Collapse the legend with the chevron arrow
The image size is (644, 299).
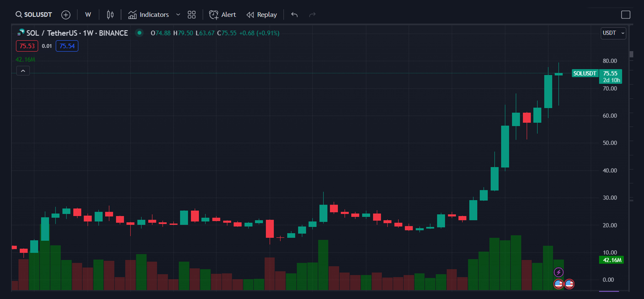(x=23, y=71)
